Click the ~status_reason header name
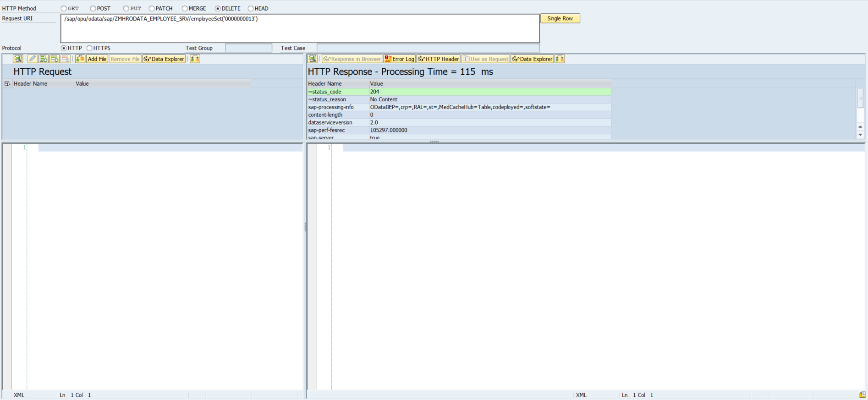 [327, 99]
